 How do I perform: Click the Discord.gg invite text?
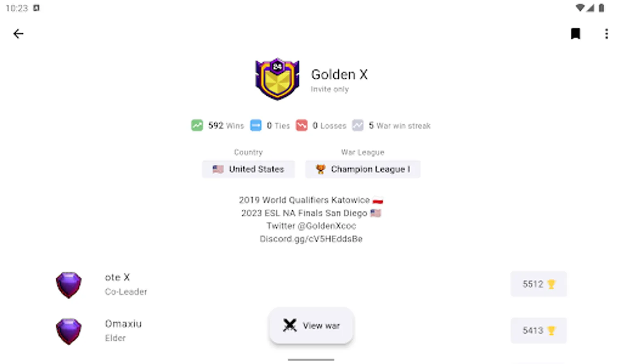tap(311, 239)
